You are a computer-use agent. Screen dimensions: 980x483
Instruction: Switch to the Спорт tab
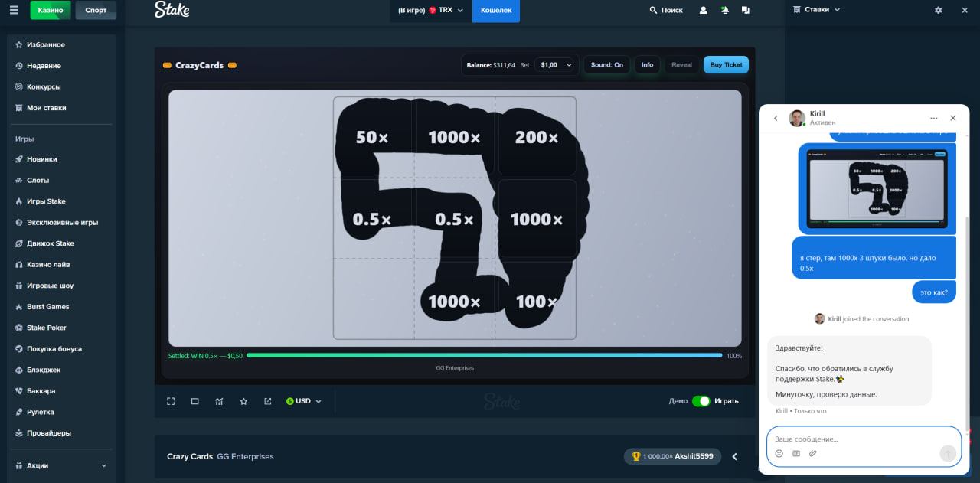(96, 11)
